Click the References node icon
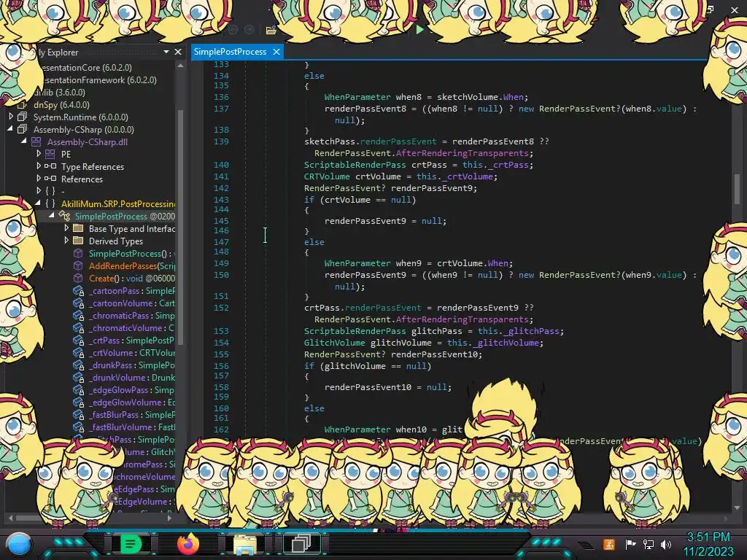 coord(50,179)
